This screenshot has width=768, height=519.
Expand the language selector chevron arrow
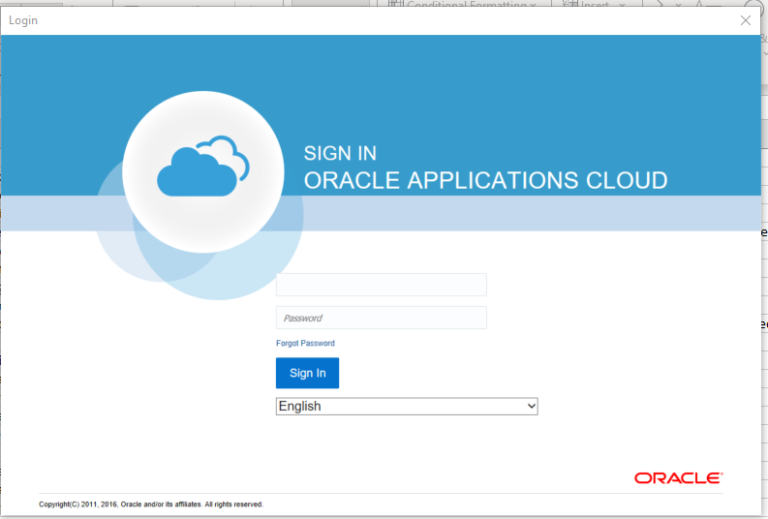pyautogui.click(x=530, y=406)
